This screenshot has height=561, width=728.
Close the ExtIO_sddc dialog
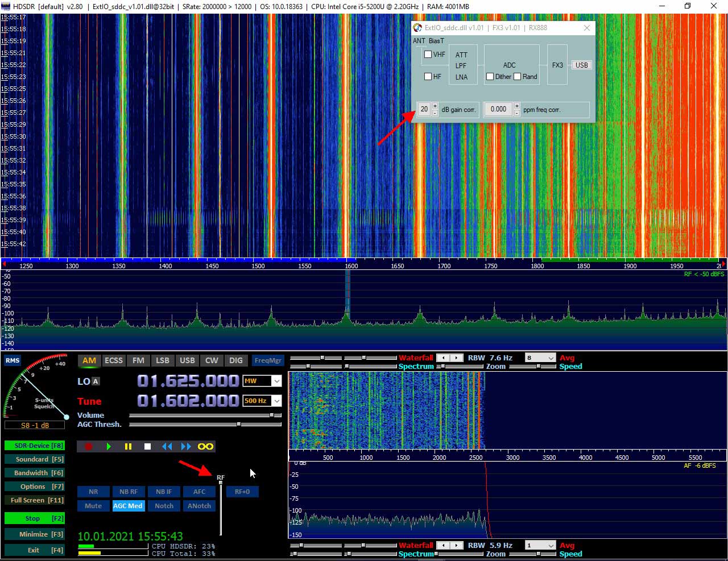click(587, 27)
